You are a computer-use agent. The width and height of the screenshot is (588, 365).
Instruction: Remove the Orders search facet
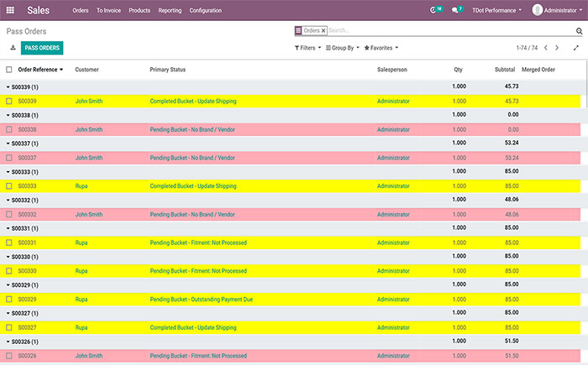tap(323, 31)
